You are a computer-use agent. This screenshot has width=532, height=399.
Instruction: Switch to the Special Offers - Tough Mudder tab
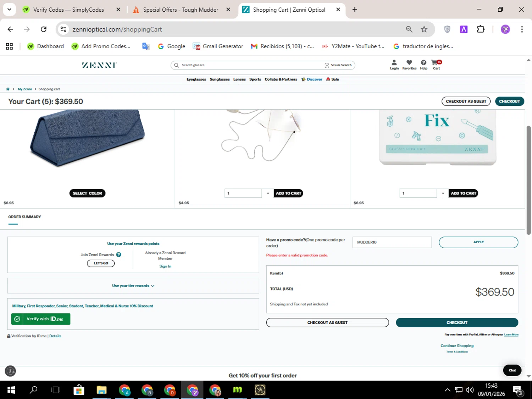(x=181, y=10)
